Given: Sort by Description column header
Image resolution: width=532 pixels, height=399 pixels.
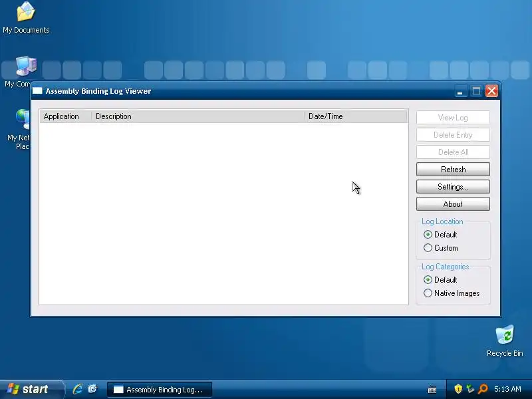Looking at the screenshot, I should tap(198, 116).
